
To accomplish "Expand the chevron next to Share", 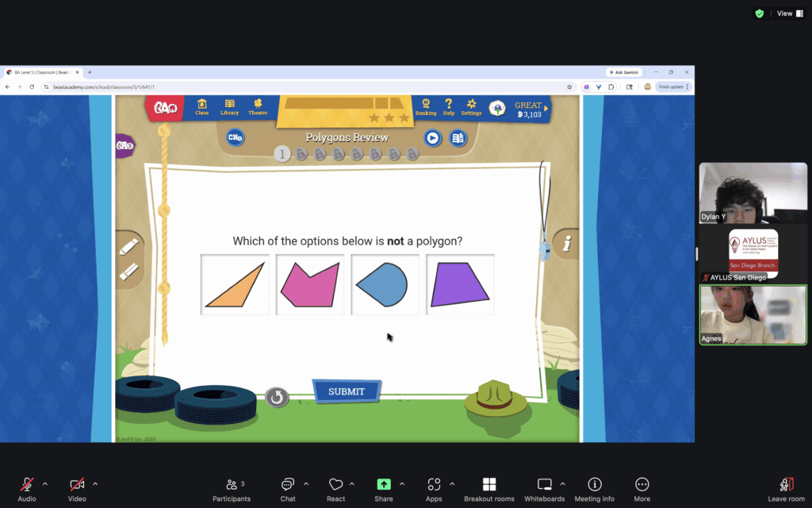I will 402,483.
